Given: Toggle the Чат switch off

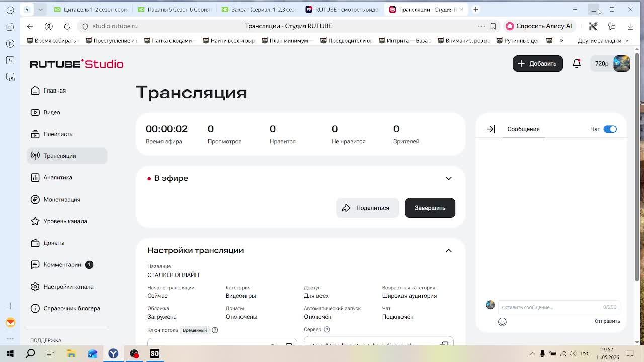Looking at the screenshot, I should click(x=610, y=129).
